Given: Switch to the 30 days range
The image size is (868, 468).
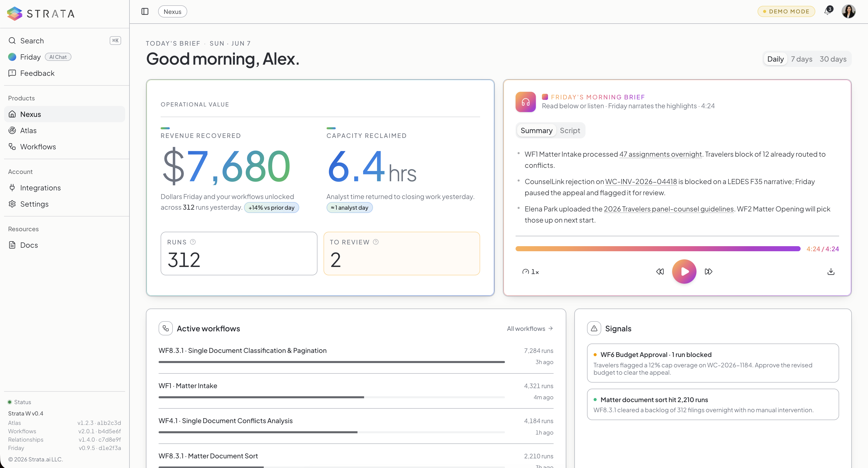Looking at the screenshot, I should [833, 59].
